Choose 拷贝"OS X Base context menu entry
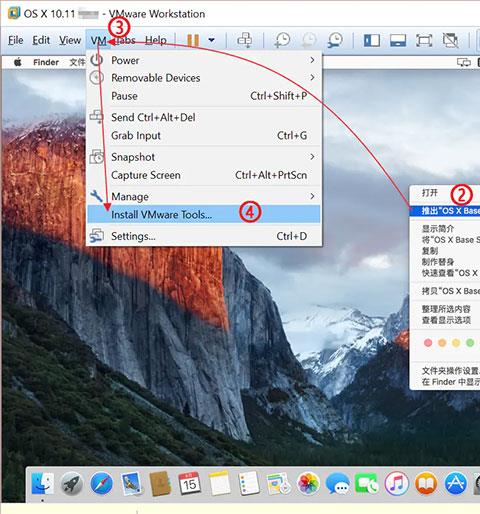This screenshot has width=480, height=514. (451, 291)
